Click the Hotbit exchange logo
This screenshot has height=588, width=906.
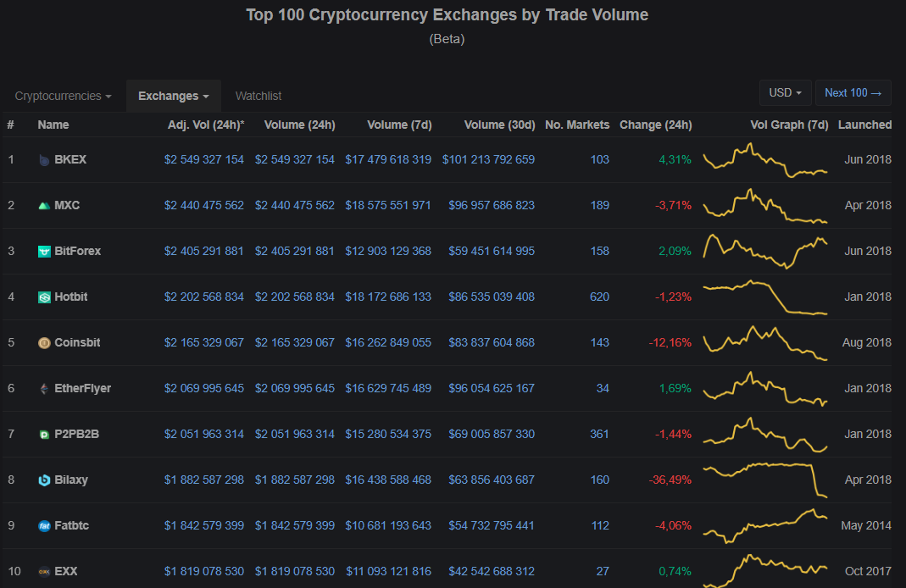[x=44, y=297]
